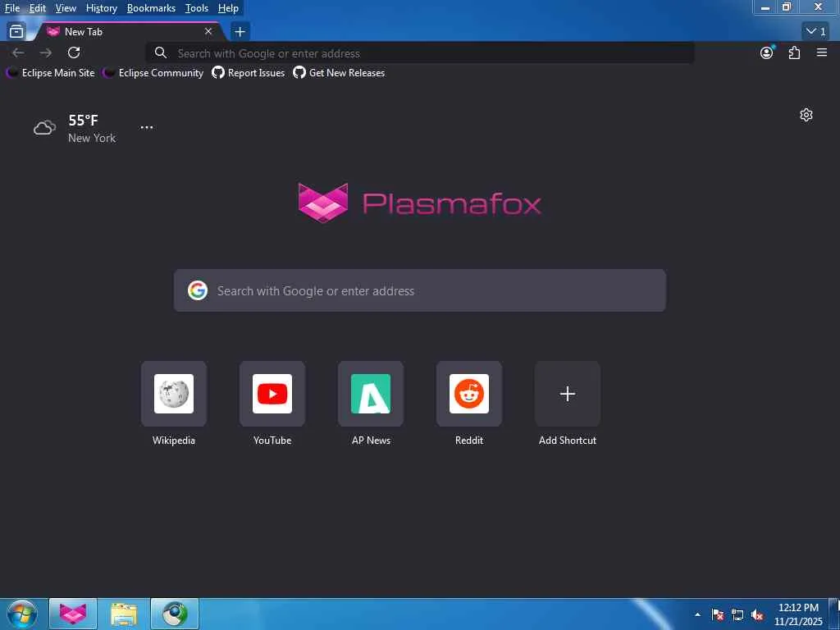Image resolution: width=840 pixels, height=630 pixels.
Task: Open the hamburger application menu
Action: point(822,52)
